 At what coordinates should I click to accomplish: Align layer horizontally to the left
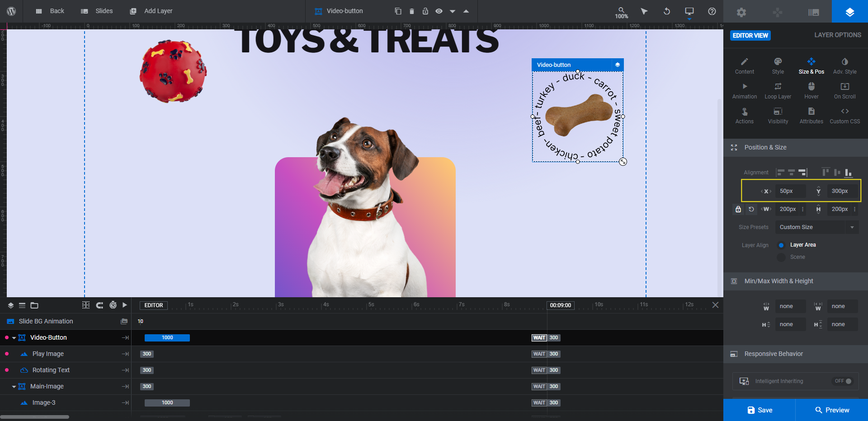click(781, 173)
